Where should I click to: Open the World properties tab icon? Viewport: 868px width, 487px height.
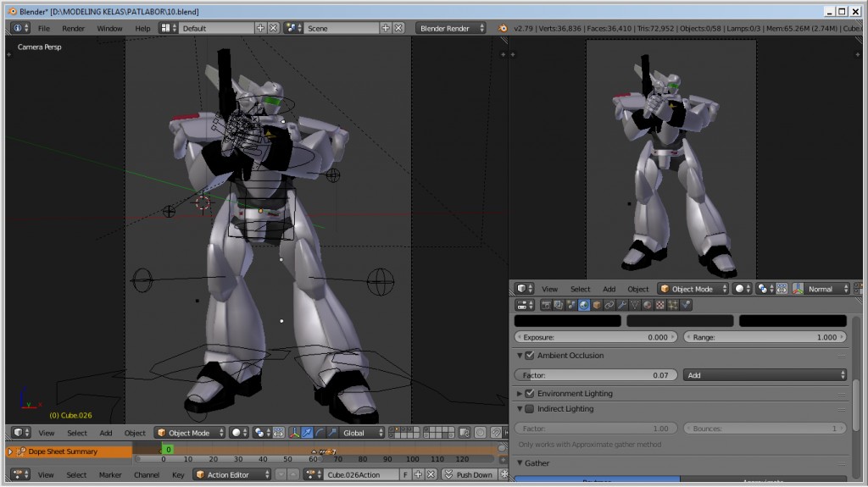coord(584,305)
